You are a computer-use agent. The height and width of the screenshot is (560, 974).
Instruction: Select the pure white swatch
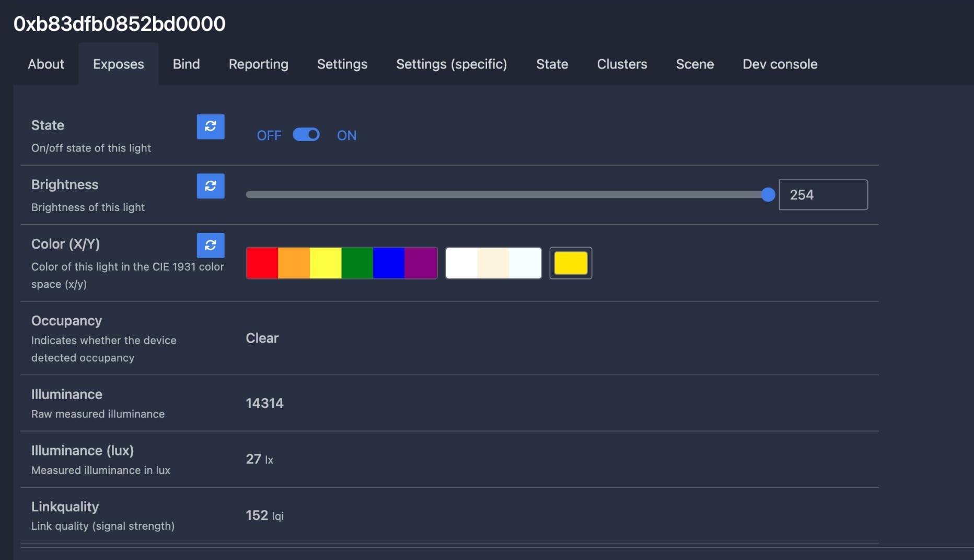462,263
